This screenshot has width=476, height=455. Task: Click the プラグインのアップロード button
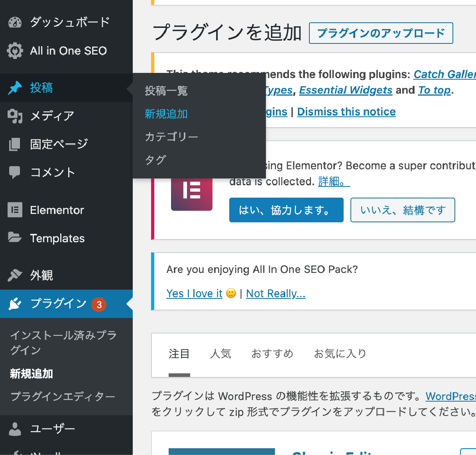point(381,33)
